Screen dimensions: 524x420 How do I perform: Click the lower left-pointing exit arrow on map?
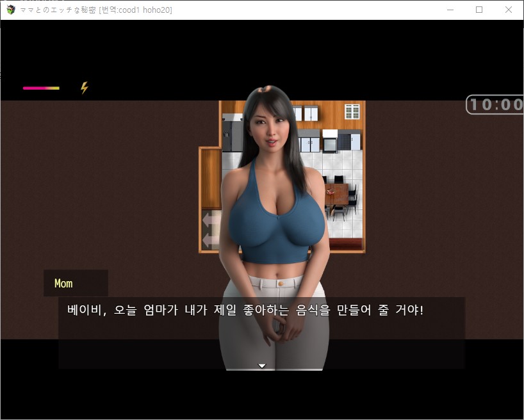coord(209,240)
